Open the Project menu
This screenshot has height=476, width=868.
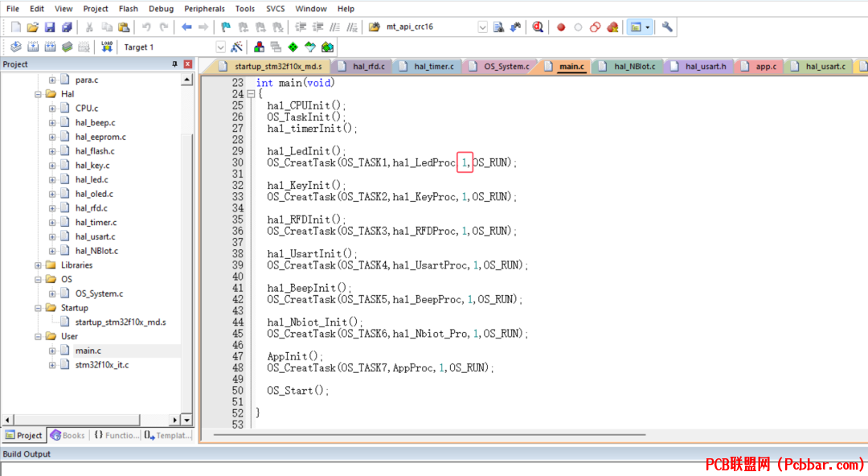96,9
